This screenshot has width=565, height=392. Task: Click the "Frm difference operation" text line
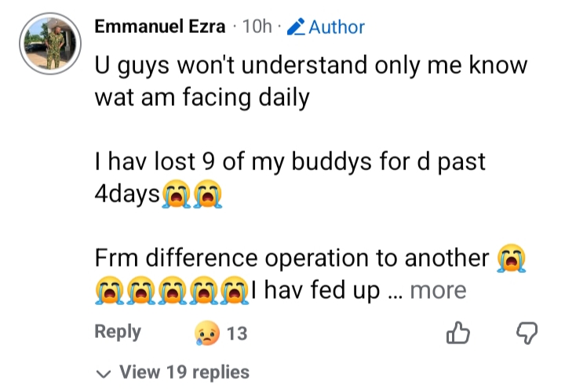pyautogui.click(x=293, y=258)
